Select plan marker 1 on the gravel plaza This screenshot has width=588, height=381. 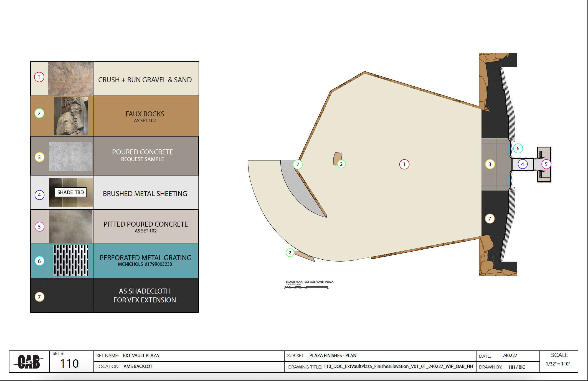[404, 164]
